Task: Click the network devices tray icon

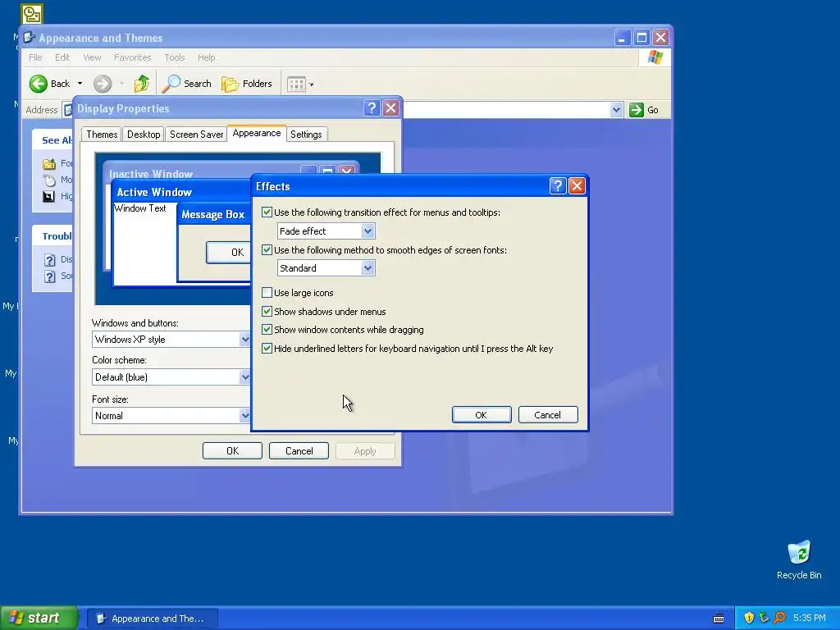Action: coord(764,618)
